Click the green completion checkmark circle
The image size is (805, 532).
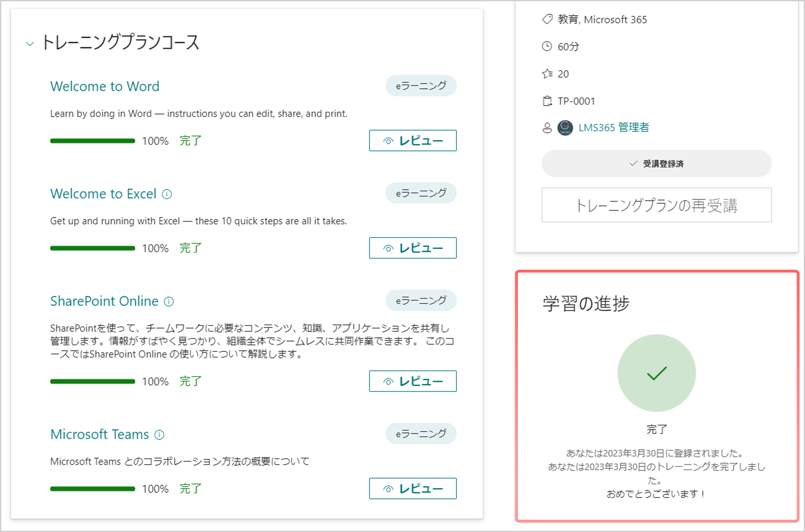tap(656, 373)
